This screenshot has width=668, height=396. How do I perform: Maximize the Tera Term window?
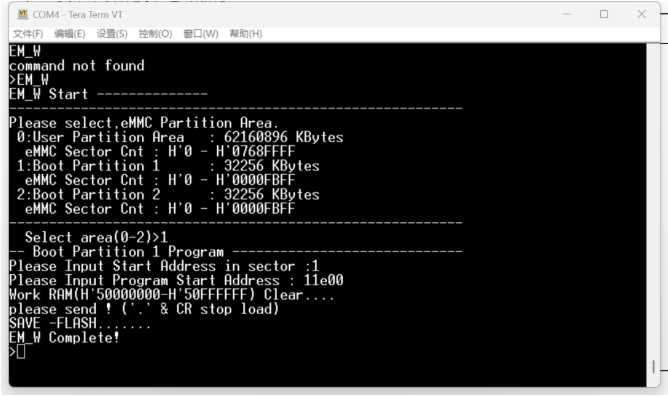(604, 14)
